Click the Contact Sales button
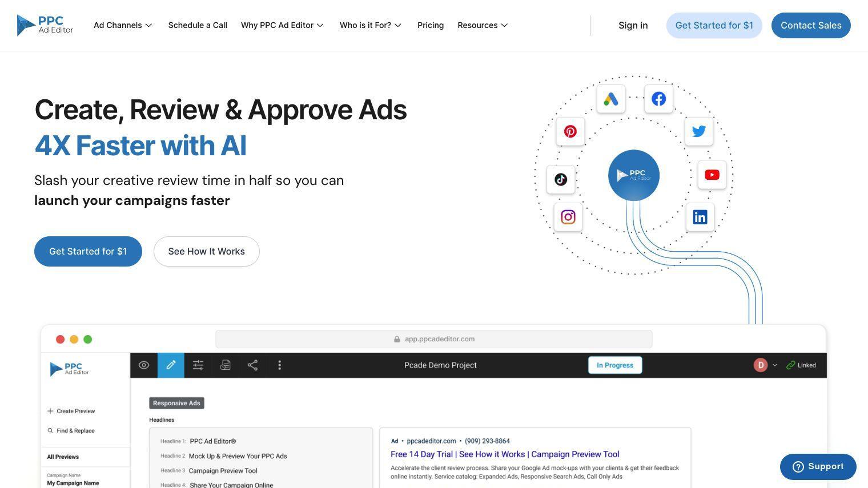Viewport: 868px width, 488px height. (811, 25)
